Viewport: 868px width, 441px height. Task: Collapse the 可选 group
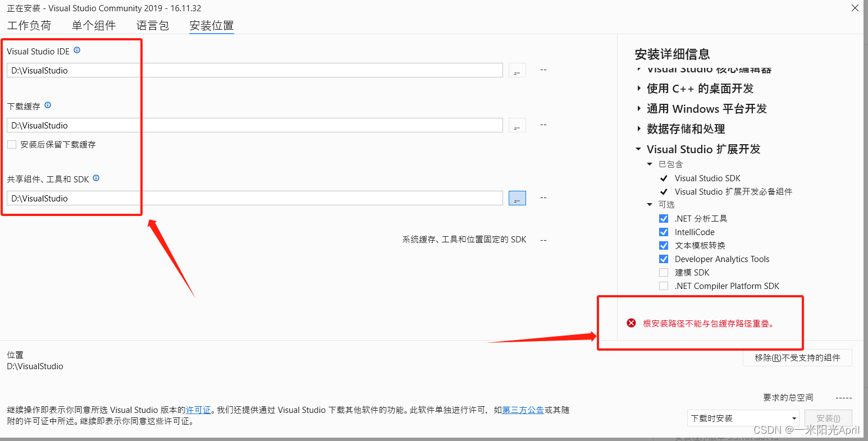click(650, 204)
